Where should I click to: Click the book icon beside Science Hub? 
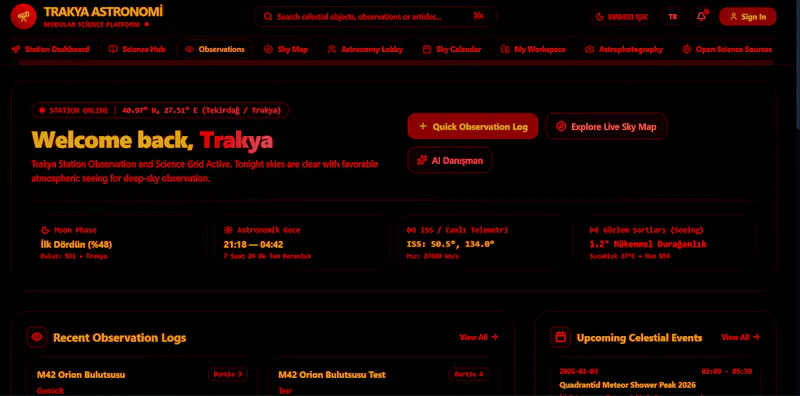(113, 50)
